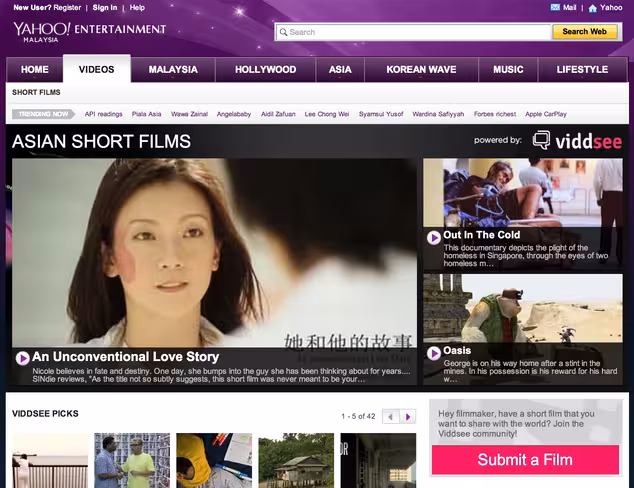Click trending topic Angelababy
The height and width of the screenshot is (488, 634).
tap(234, 114)
